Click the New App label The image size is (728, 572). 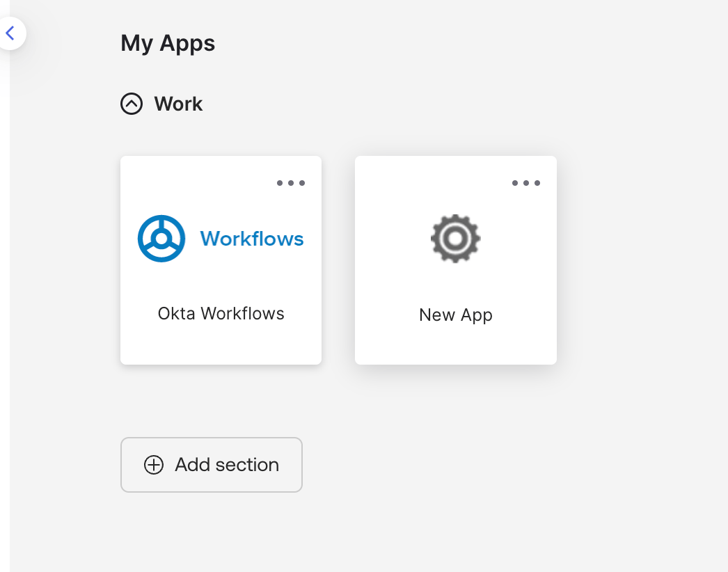coord(455,315)
